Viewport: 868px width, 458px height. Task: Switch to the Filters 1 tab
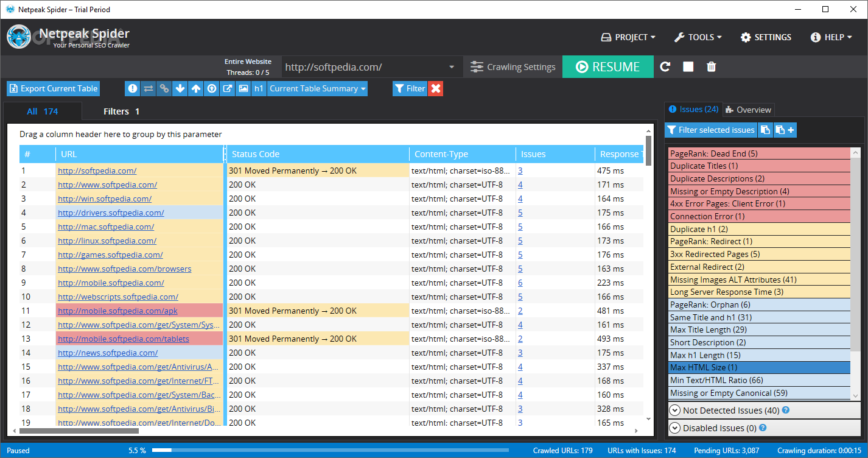122,111
